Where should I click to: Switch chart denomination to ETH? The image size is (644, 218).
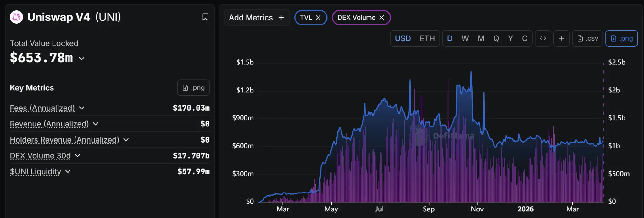[427, 38]
